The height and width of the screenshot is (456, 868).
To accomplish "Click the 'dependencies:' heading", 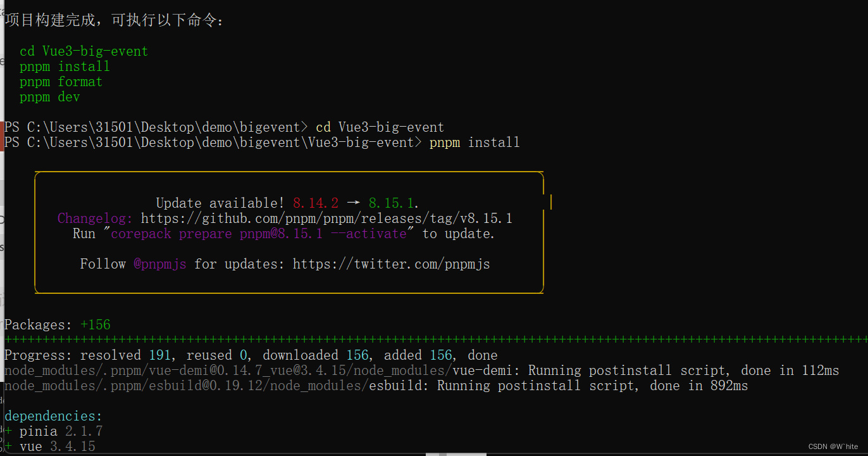I will pos(53,416).
